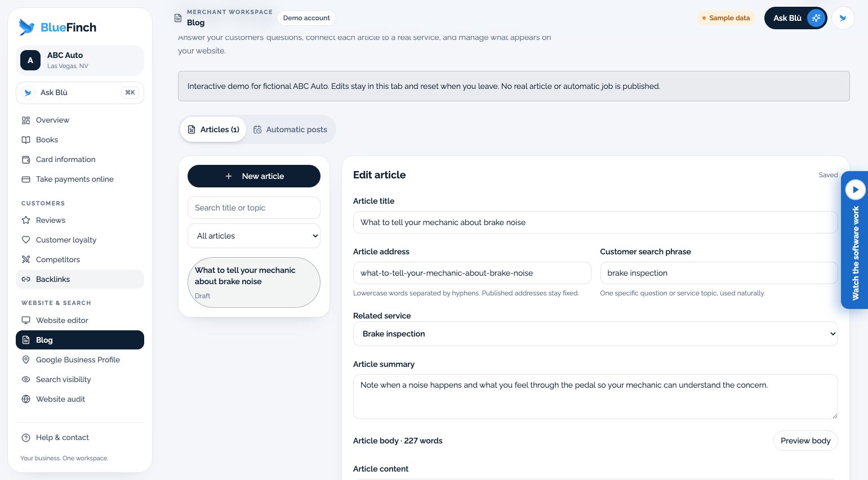Click the Take payments online card icon
Viewport: 868px width, 480px height.
tap(26, 179)
